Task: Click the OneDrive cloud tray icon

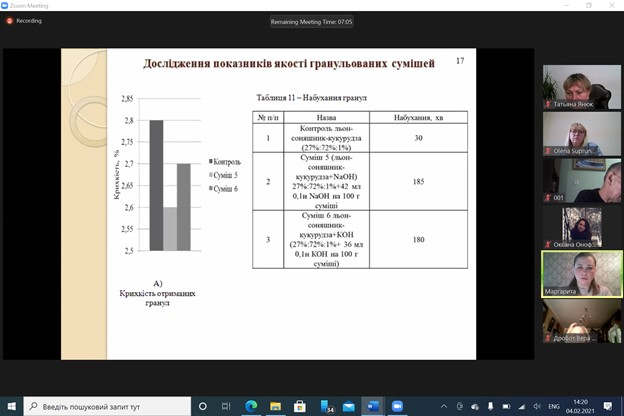Action: (475, 406)
